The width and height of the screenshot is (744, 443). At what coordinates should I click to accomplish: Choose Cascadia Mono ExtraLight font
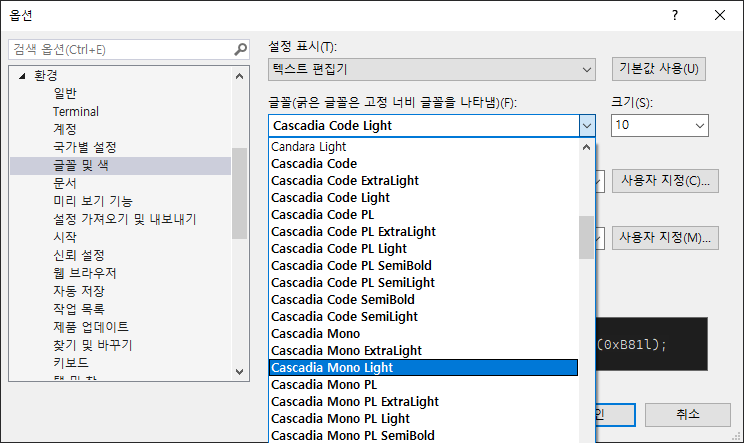tap(423, 351)
